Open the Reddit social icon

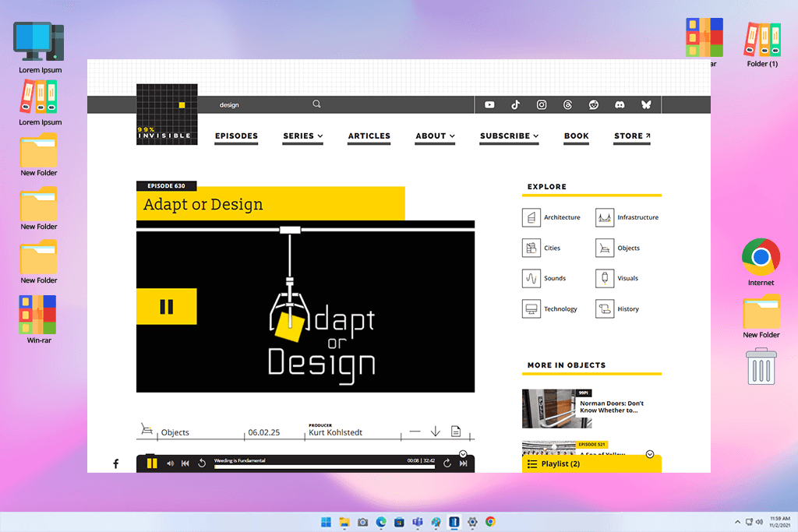[x=593, y=105]
